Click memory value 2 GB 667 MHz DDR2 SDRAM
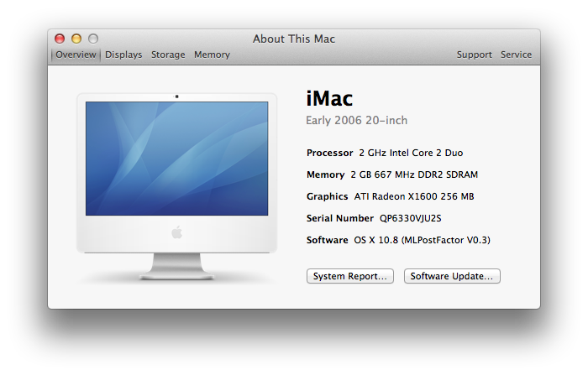Viewport: 588px width, 375px height. 414,174
